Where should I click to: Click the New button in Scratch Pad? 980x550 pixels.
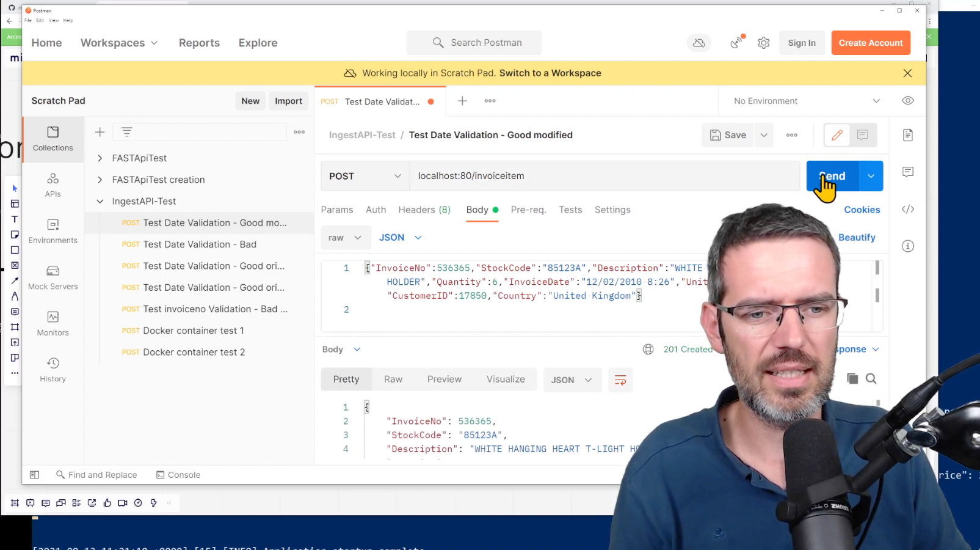coord(250,101)
